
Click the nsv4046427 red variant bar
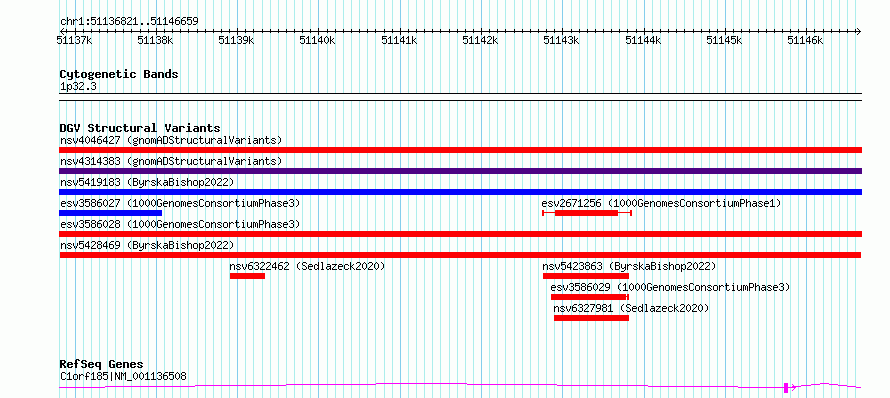pos(460,150)
